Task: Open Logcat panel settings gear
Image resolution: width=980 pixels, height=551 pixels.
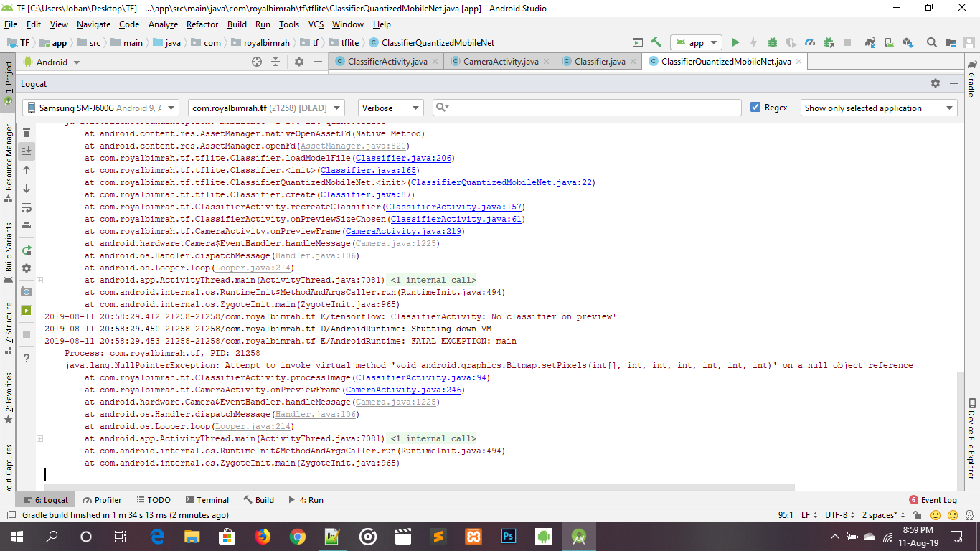Action: (936, 83)
